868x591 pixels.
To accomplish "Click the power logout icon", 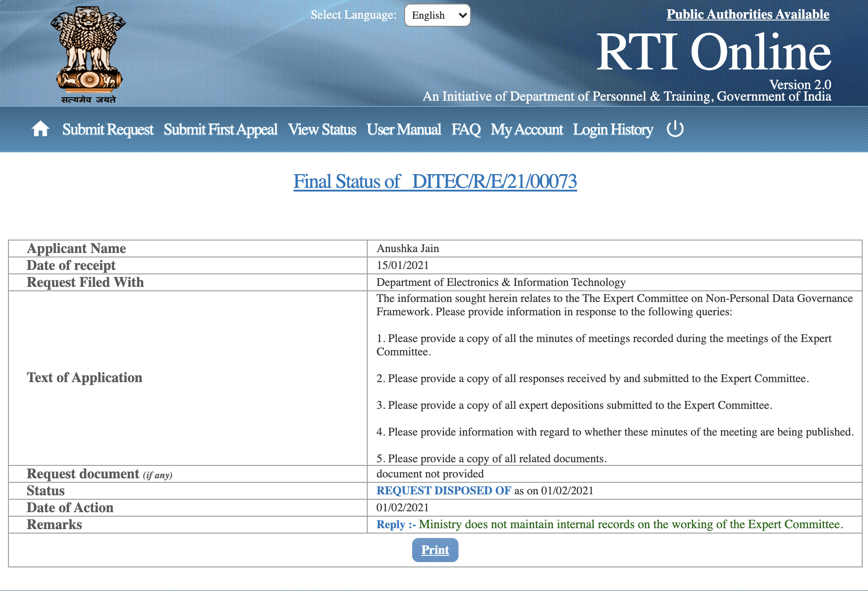I will [x=675, y=129].
